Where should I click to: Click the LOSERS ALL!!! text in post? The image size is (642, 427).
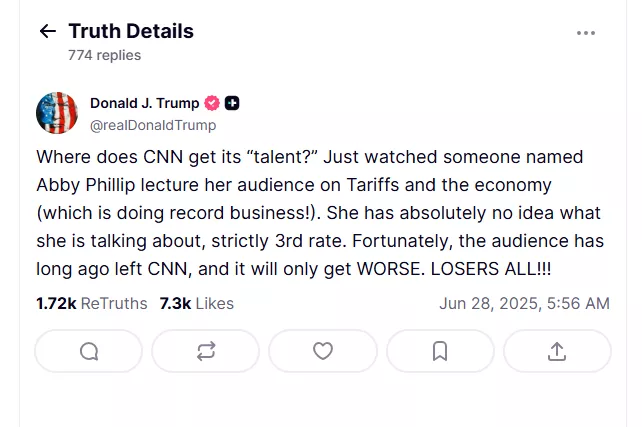pyautogui.click(x=491, y=269)
